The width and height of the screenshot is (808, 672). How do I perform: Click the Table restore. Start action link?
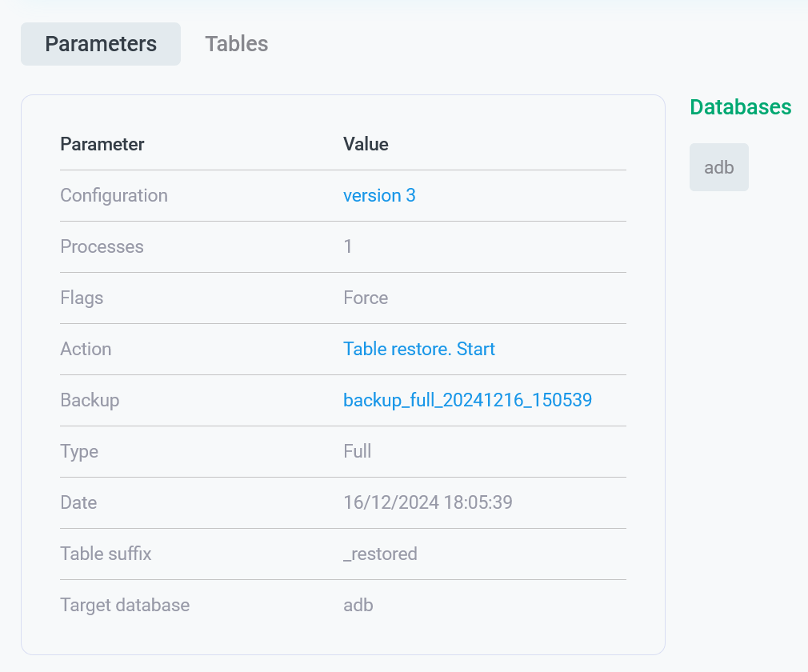(x=419, y=349)
